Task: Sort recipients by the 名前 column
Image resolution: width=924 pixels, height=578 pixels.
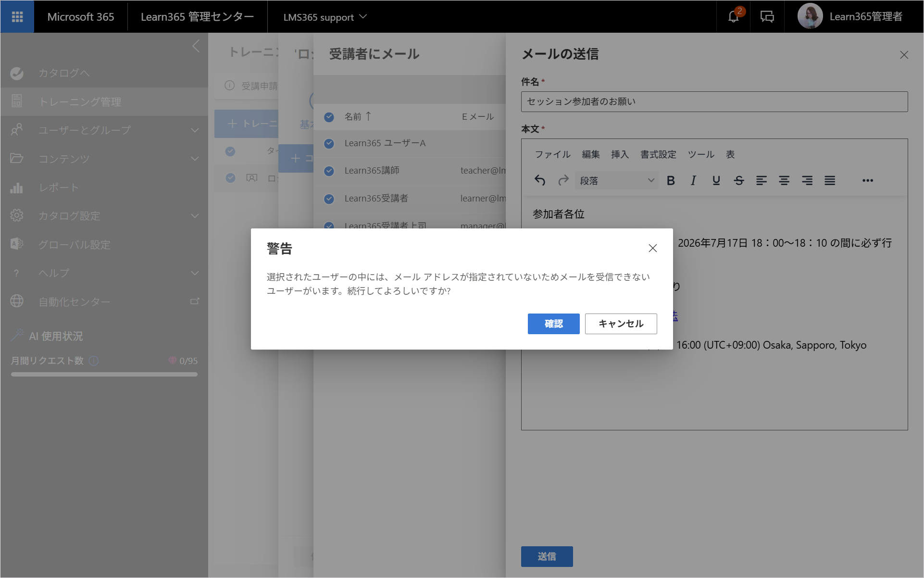Action: click(358, 116)
